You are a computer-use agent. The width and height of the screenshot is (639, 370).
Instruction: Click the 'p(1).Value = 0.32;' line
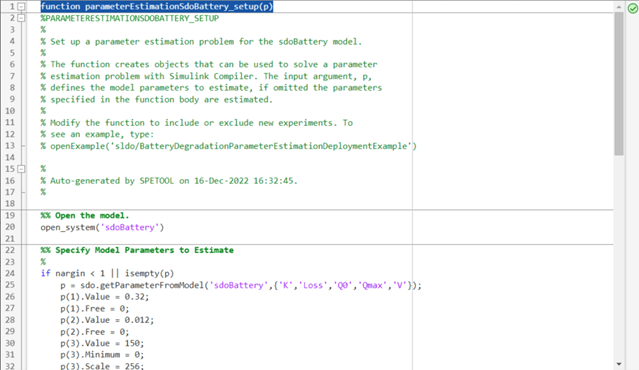pyautogui.click(x=105, y=297)
